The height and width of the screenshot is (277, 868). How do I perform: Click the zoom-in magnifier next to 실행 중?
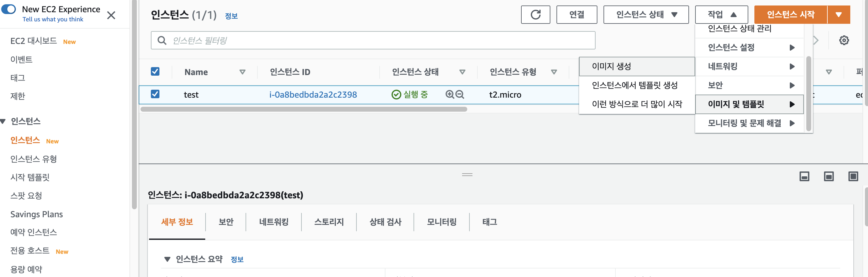pos(450,94)
